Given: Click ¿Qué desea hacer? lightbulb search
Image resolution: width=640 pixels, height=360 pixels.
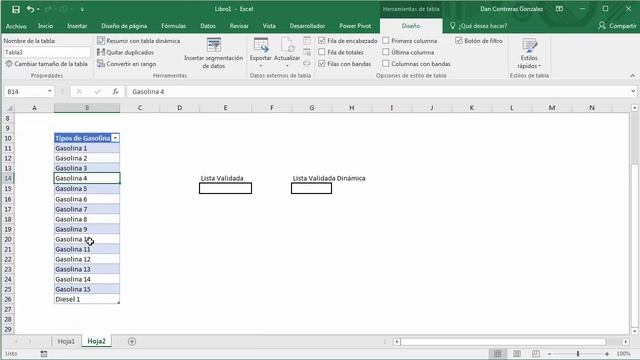Looking at the screenshot, I should pyautogui.click(x=478, y=26).
